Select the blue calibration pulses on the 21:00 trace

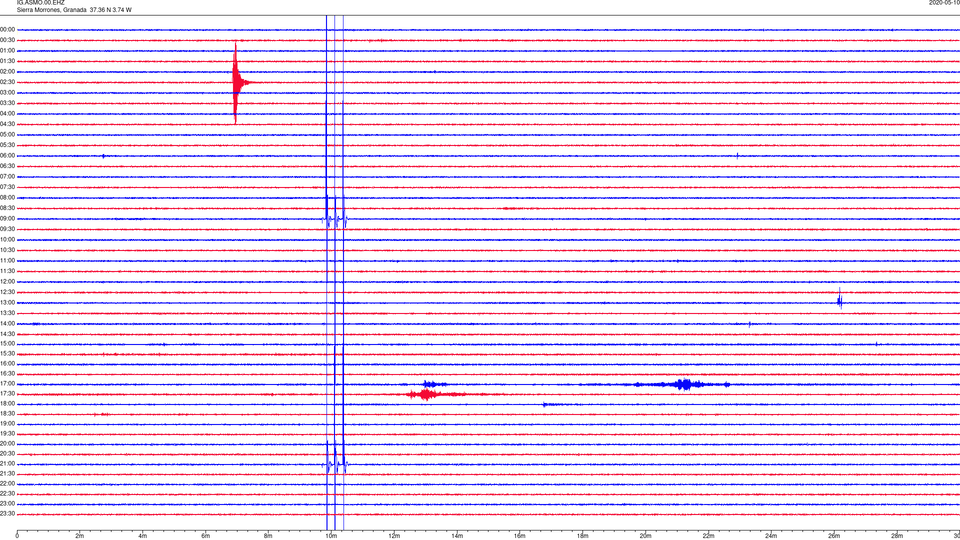(x=335, y=465)
